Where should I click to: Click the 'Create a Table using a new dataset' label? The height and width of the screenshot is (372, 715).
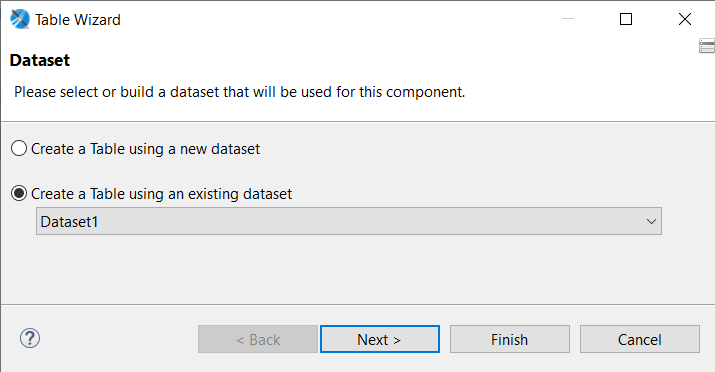pos(145,149)
